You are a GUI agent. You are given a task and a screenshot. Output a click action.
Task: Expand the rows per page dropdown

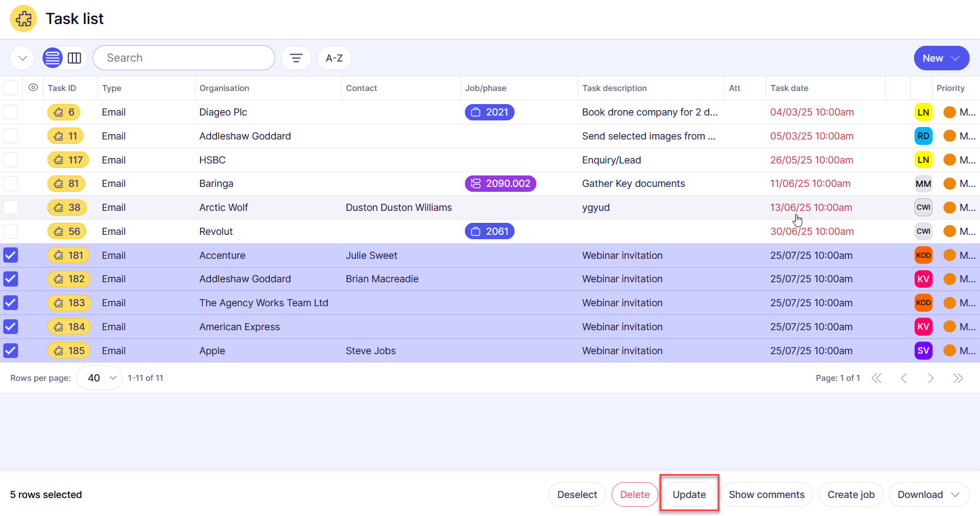coord(100,378)
